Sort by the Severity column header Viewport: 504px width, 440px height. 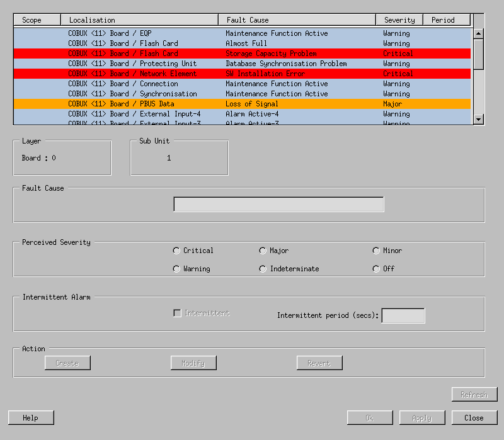399,20
